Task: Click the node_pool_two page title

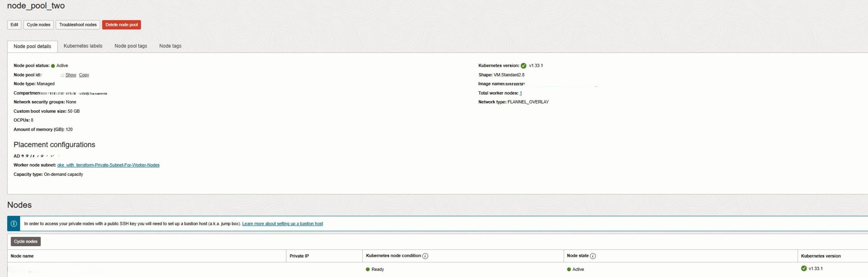Action: (36, 6)
